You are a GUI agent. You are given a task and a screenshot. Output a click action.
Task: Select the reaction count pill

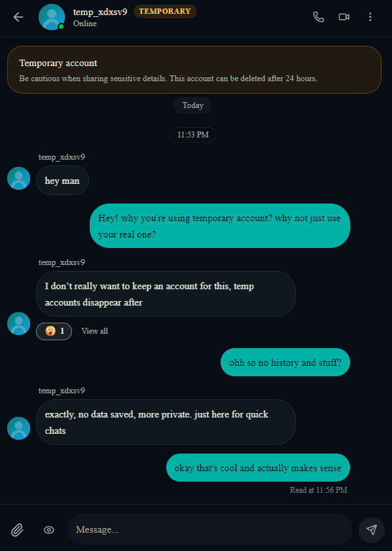54,330
